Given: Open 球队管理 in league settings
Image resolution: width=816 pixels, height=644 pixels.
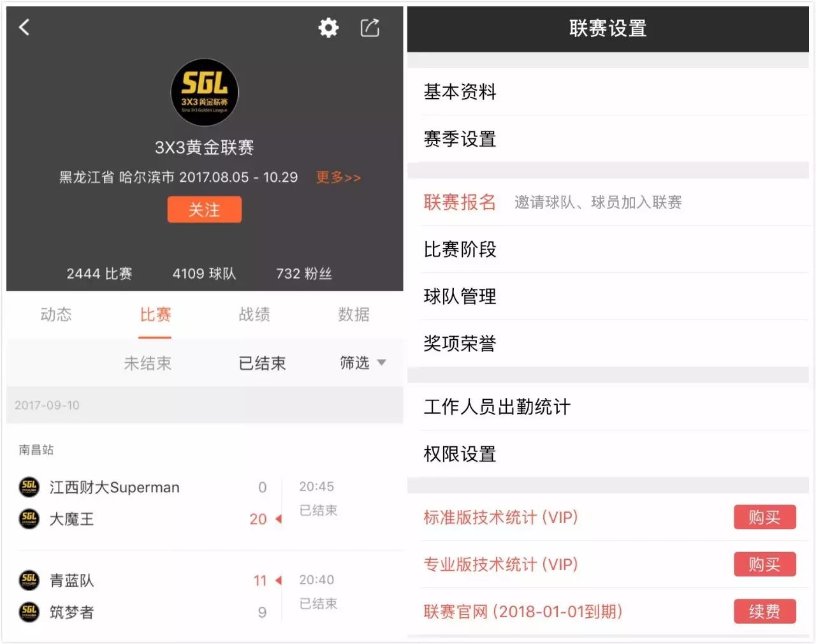Looking at the screenshot, I should click(608, 296).
